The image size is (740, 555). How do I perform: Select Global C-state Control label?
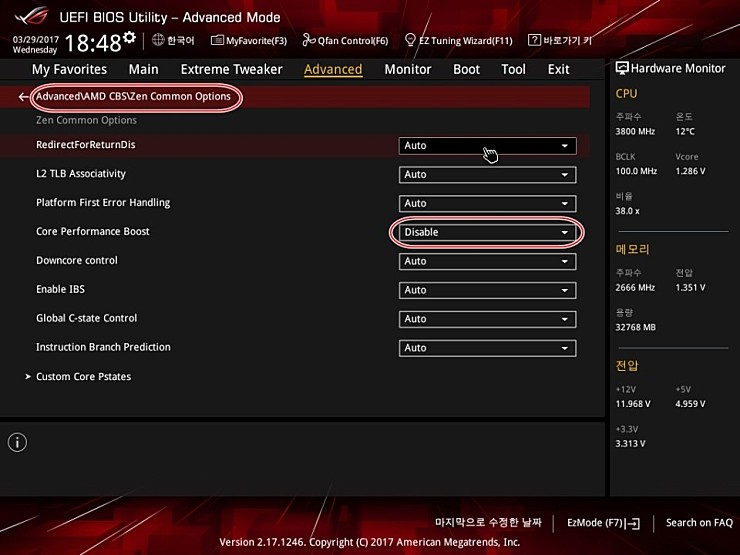point(86,318)
